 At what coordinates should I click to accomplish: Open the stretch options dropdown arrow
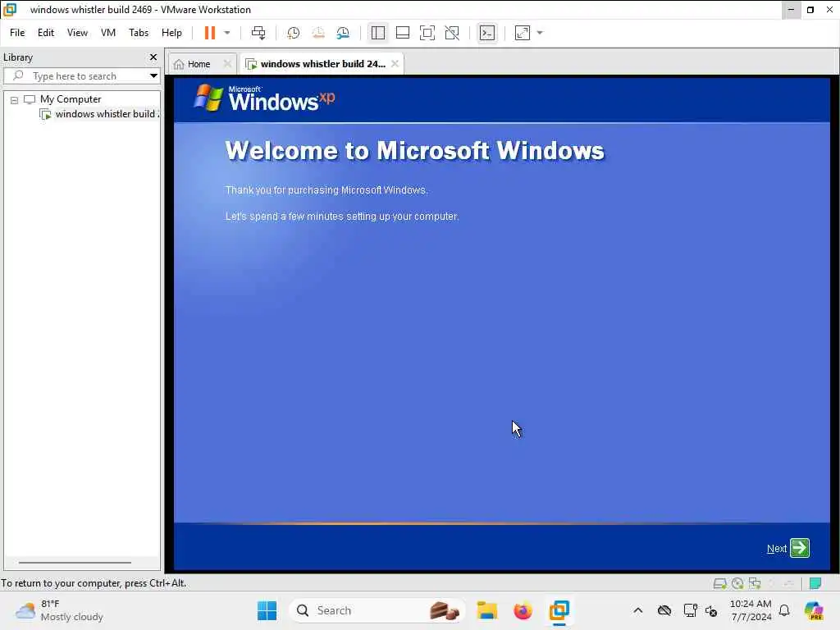coord(540,33)
